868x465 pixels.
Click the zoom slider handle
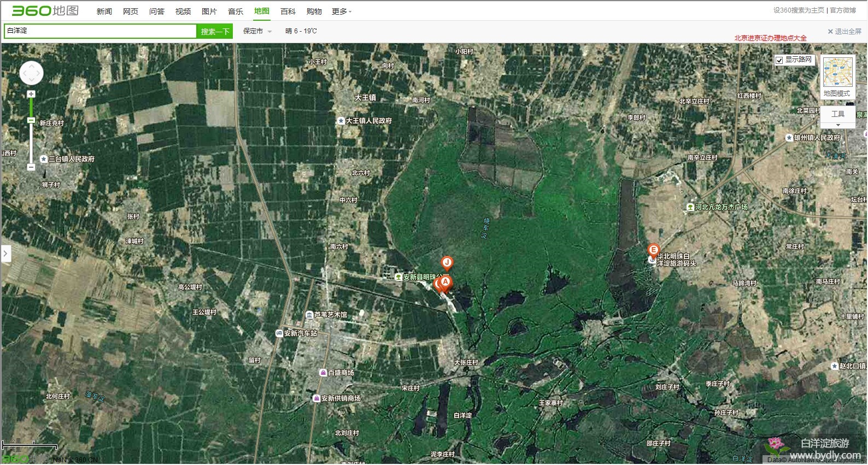tap(31, 120)
